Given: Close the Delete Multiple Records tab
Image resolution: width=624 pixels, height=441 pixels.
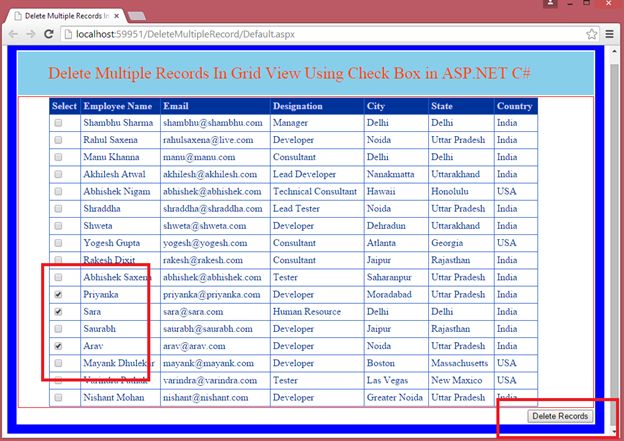Looking at the screenshot, I should (x=116, y=16).
